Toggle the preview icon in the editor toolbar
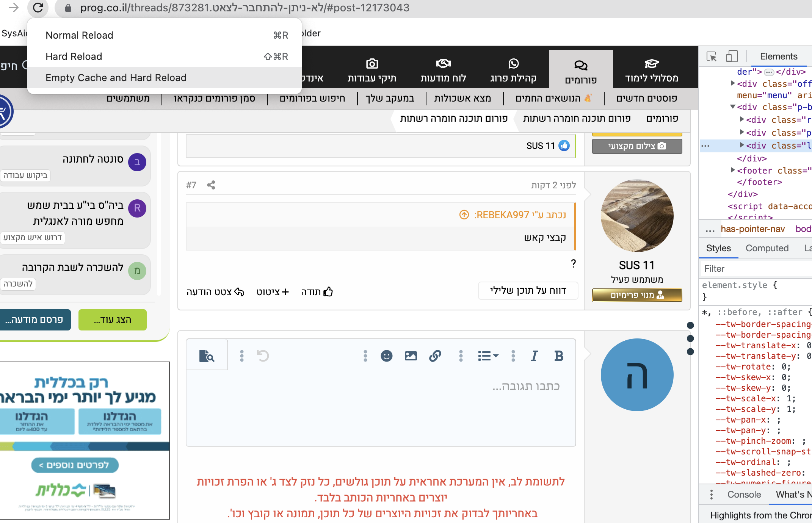 (x=207, y=356)
